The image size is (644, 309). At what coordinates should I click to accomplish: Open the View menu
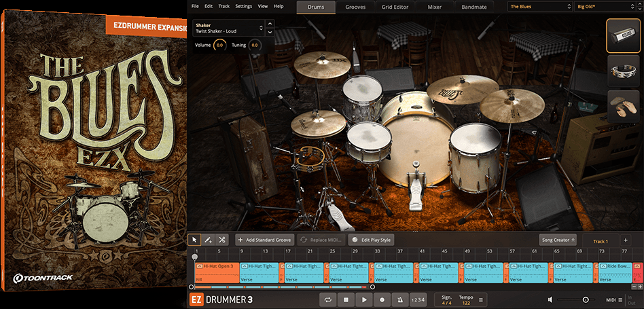263,6
